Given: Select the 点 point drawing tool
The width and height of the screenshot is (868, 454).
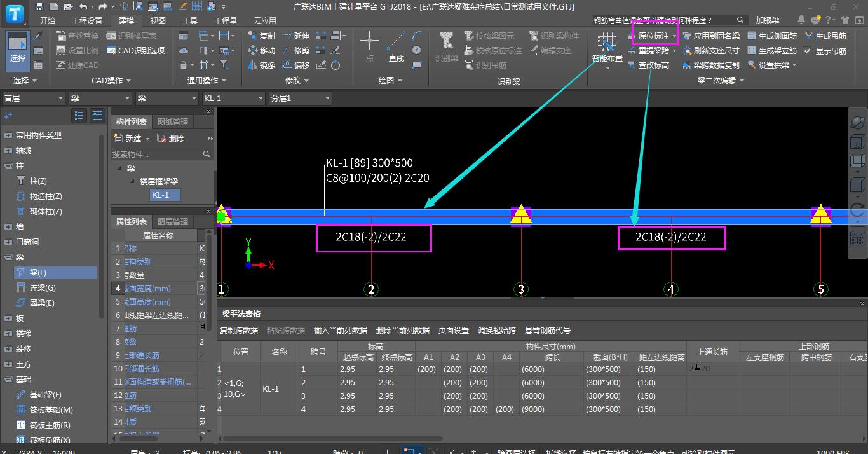Looking at the screenshot, I should (370, 47).
